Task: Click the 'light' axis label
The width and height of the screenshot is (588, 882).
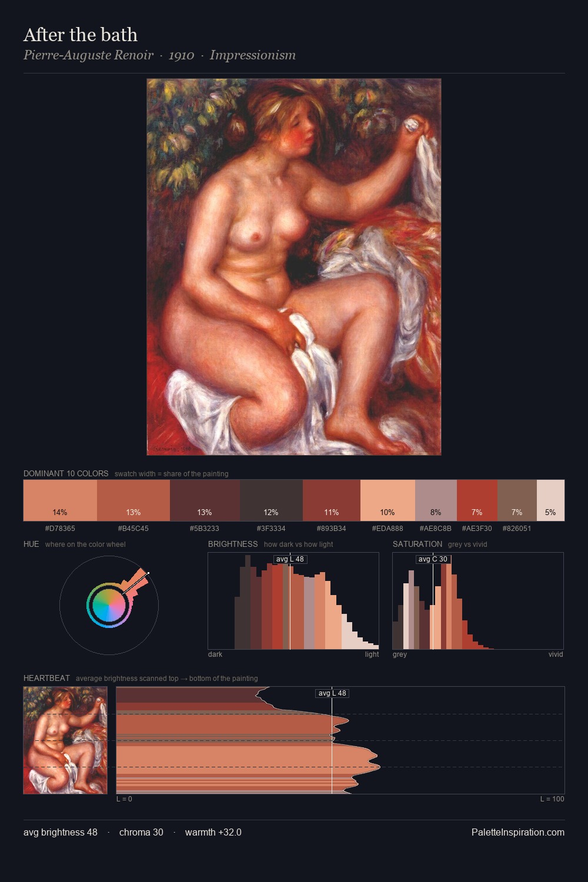Action: tap(372, 654)
